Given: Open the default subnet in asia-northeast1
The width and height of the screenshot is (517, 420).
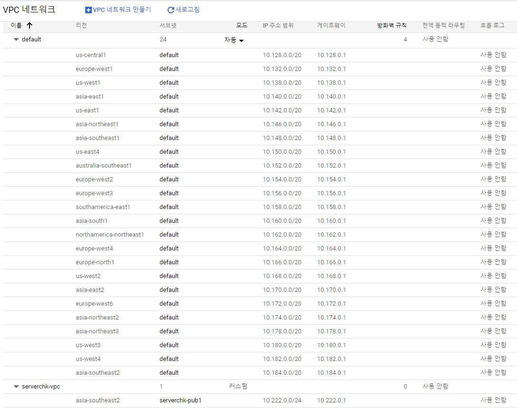Looking at the screenshot, I should tap(169, 124).
